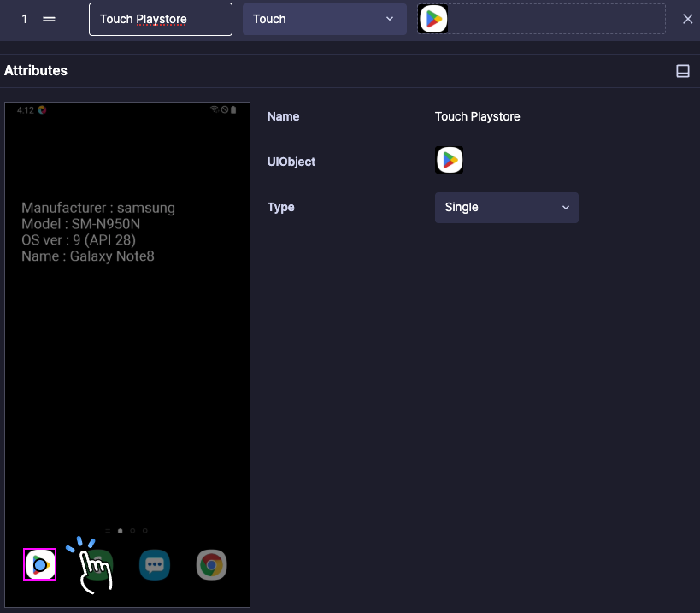This screenshot has width=700, height=613.
Task: Click the drag handle for step 1
Action: 49,19
